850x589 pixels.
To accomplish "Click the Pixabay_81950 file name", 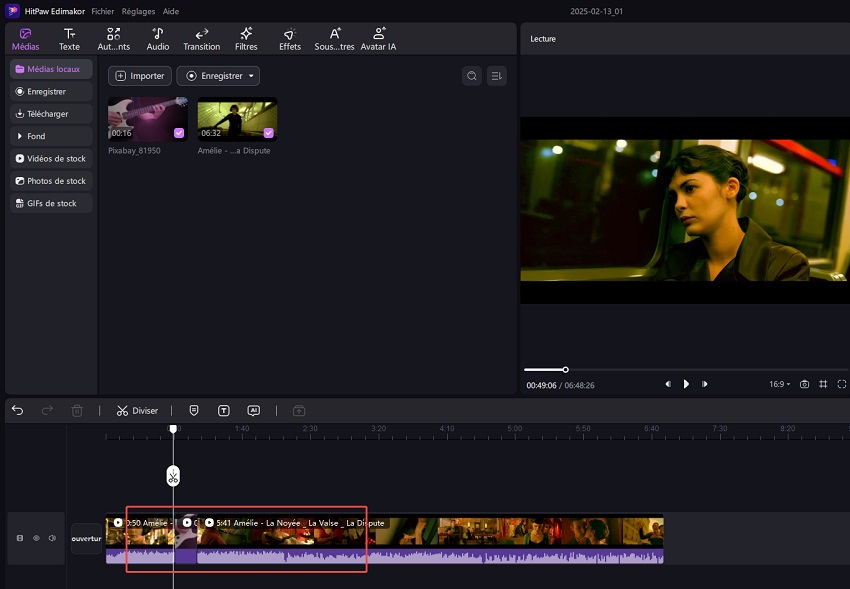I will [134, 151].
